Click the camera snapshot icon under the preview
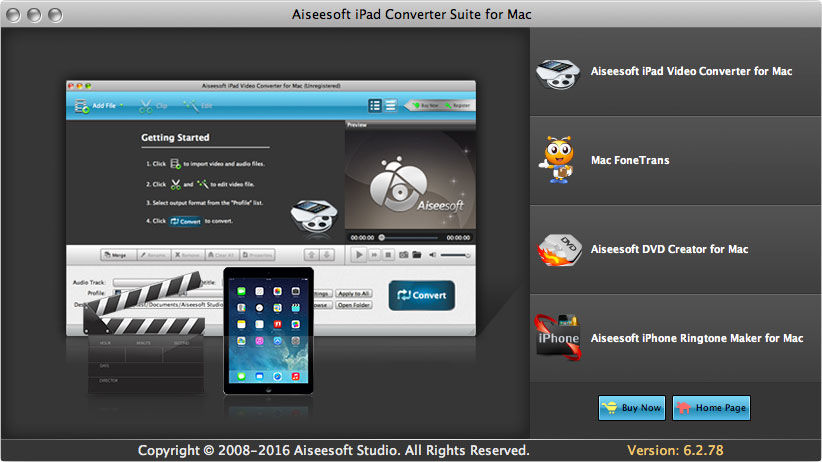The image size is (822, 462). [x=403, y=255]
